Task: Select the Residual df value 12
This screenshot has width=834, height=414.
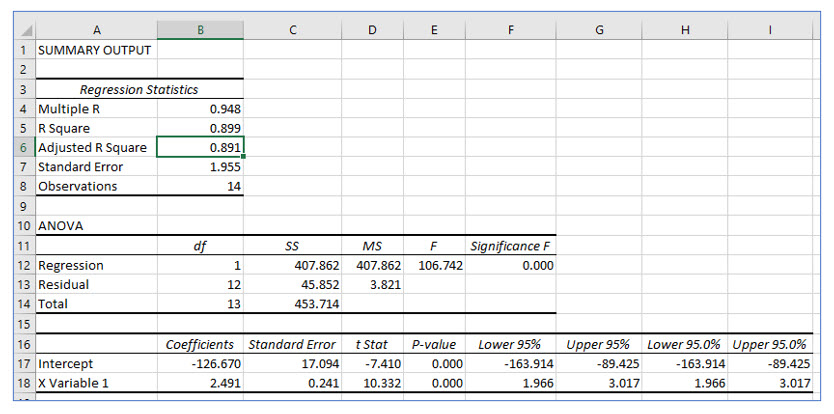Action: point(201,285)
